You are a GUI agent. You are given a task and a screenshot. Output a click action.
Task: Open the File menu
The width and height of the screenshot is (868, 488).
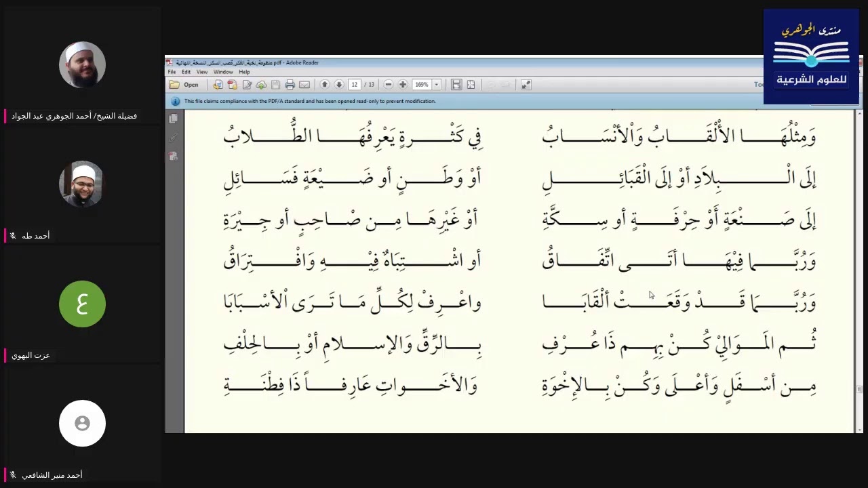tap(172, 72)
